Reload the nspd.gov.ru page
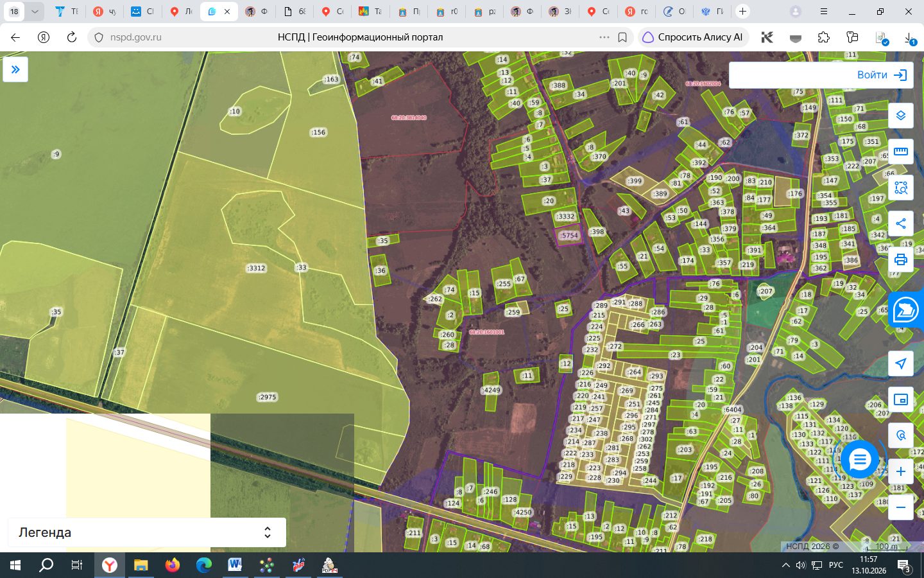924x578 pixels. point(72,37)
